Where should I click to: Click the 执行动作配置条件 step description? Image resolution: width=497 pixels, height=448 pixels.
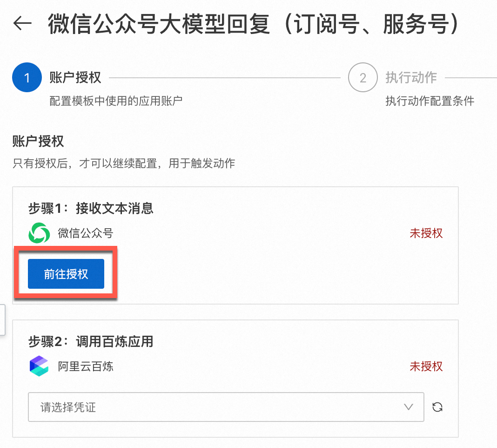pyautogui.click(x=430, y=101)
